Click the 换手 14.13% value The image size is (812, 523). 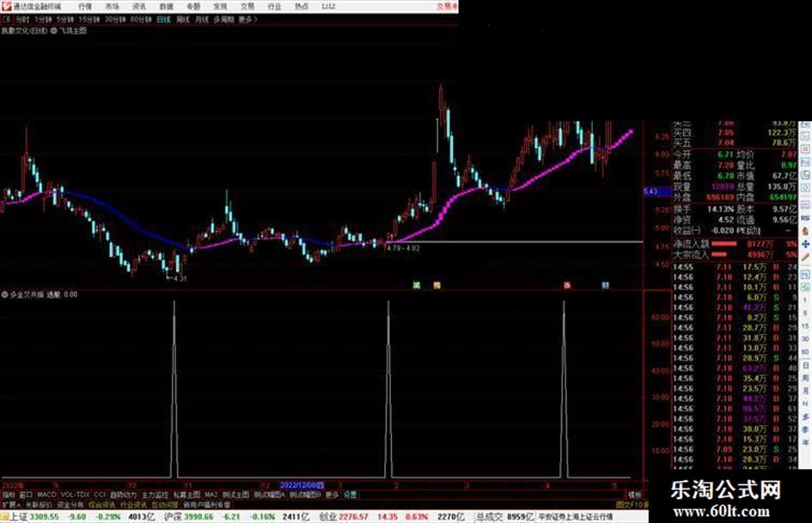pyautogui.click(x=721, y=210)
